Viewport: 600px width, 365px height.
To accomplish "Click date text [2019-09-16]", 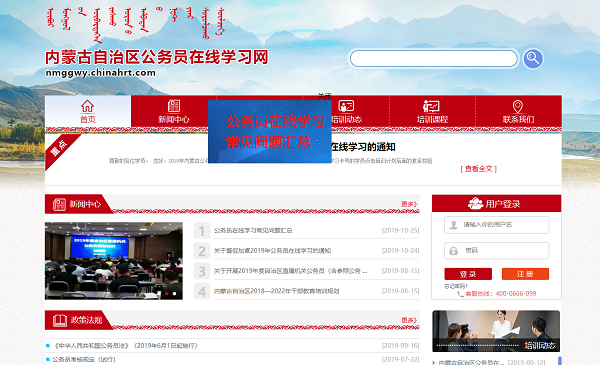I will tap(400, 345).
